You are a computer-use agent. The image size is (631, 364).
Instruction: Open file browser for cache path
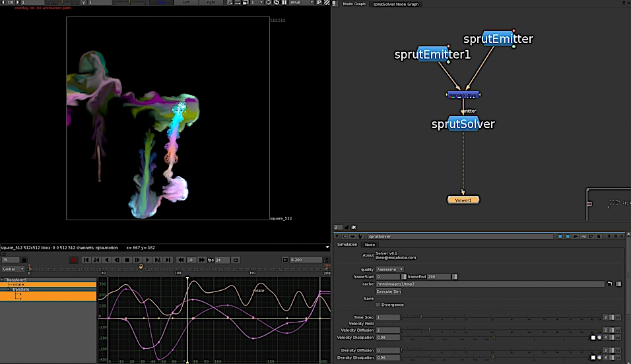(x=610, y=284)
